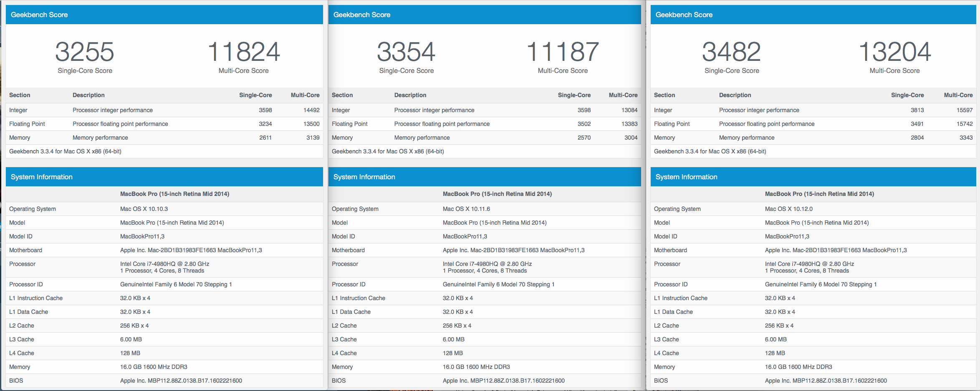Click Single-Core Score label under 3482

click(x=732, y=71)
